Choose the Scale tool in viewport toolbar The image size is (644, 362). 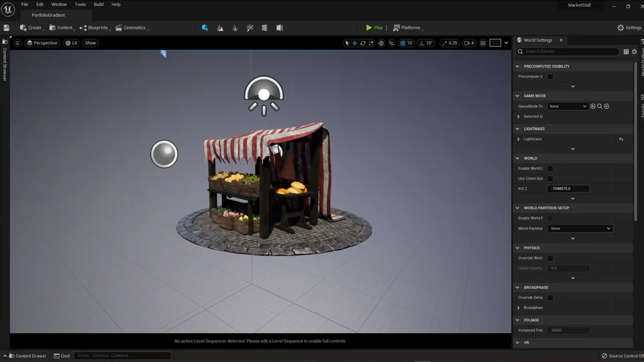tap(371, 43)
